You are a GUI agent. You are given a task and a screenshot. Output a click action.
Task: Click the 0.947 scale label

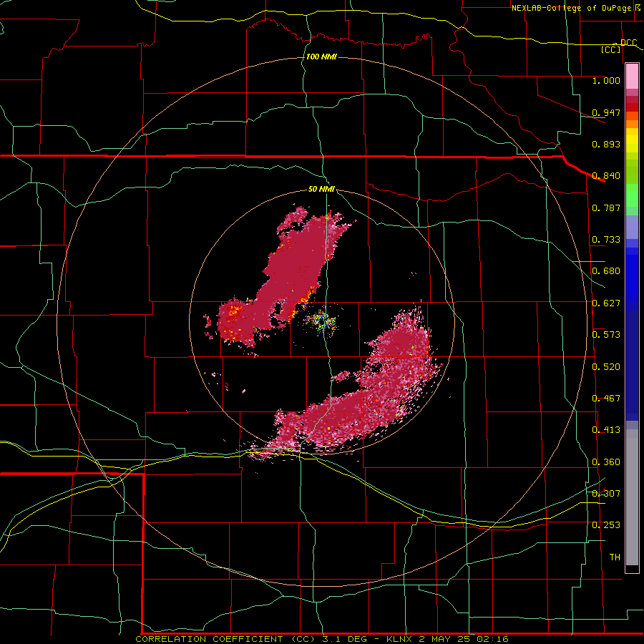click(606, 112)
